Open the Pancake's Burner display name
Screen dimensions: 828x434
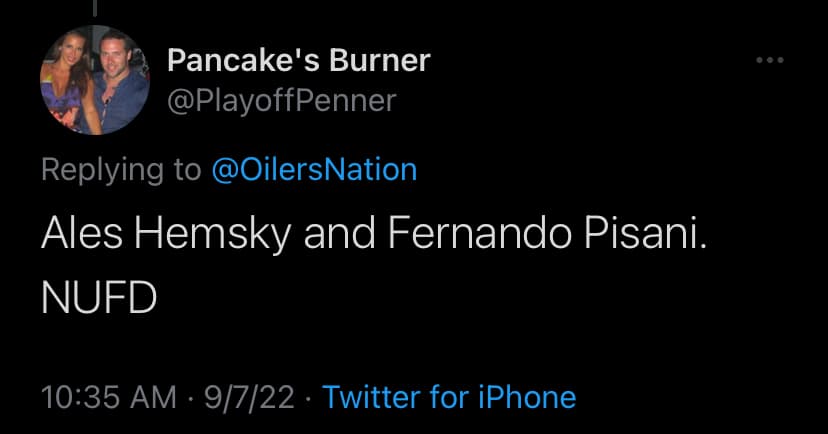pos(298,61)
